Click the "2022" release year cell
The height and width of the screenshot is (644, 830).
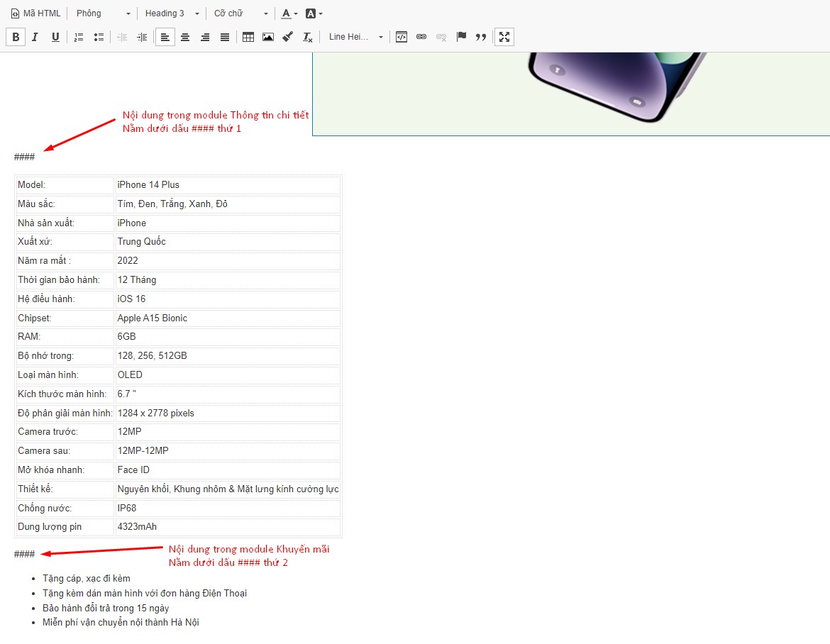tap(228, 260)
